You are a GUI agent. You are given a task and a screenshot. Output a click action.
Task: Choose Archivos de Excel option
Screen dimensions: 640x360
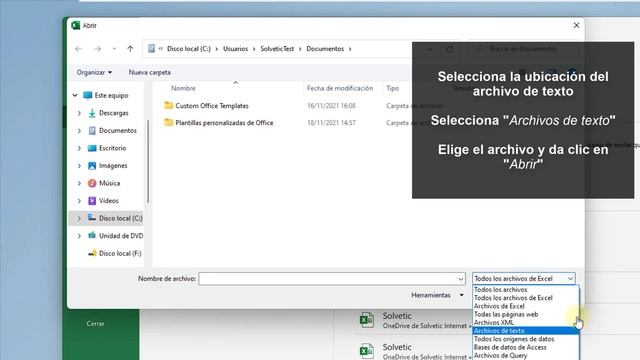click(x=526, y=306)
